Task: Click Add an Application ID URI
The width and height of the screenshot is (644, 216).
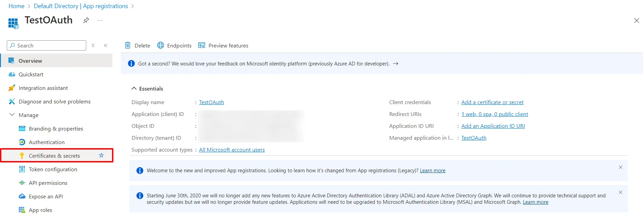Action: point(493,126)
